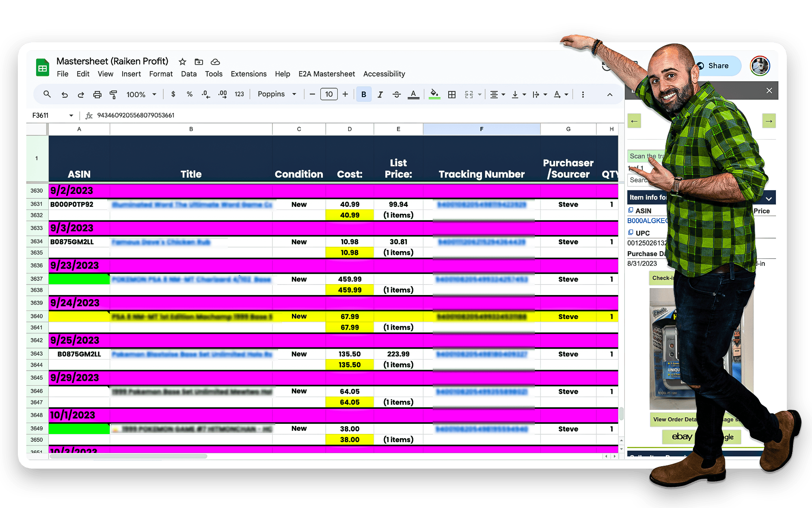Toggle strikethrough formatting
Screen dimensions: 812x508
tap(397, 94)
